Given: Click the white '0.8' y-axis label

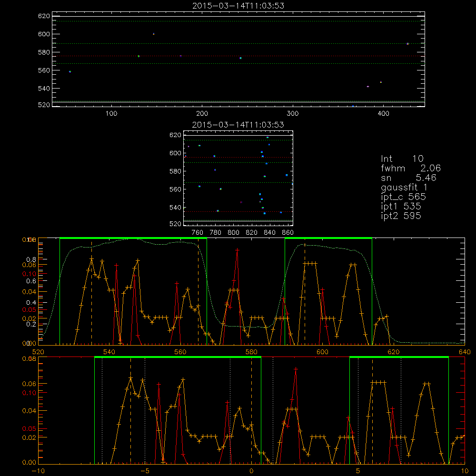Looking at the screenshot, I should pyautogui.click(x=31, y=259).
